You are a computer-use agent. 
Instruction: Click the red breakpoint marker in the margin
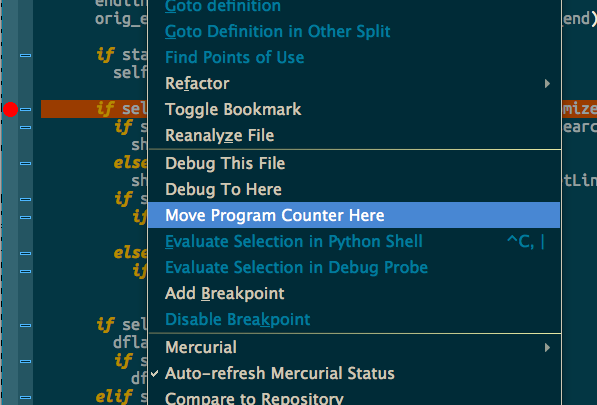click(x=10, y=110)
